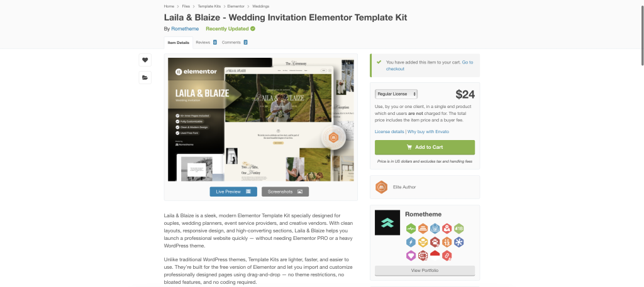644x287 pixels.
Task: Click the purple heart badge icon
Action: click(411, 256)
